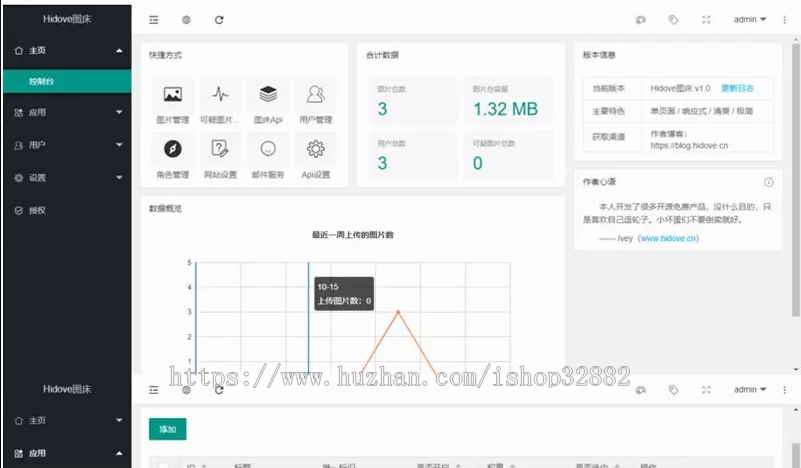Click 最近一周上传的图片数 chart title

pos(353,235)
